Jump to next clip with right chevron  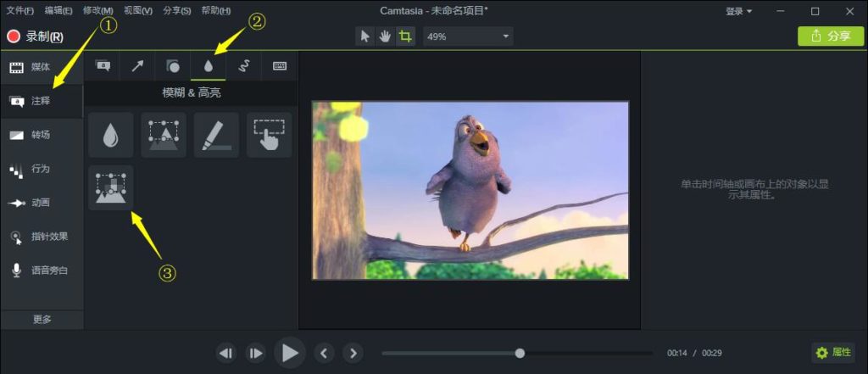pyautogui.click(x=353, y=353)
